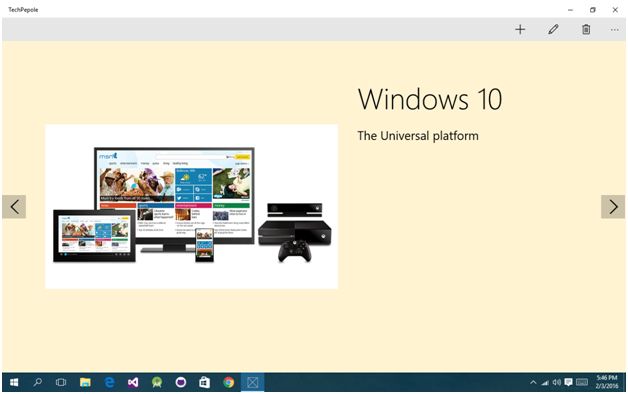Open the purple round app on taskbar
Viewport: 628px width, 394px height.
click(181, 382)
